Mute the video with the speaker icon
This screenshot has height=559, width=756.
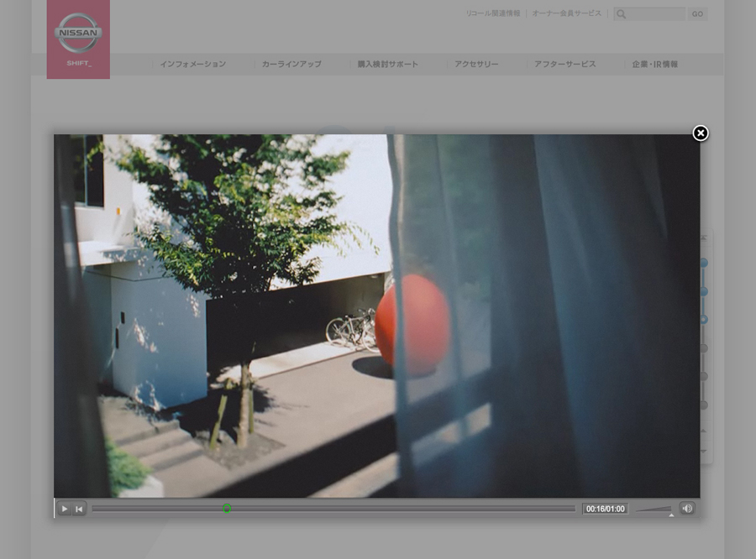point(687,509)
